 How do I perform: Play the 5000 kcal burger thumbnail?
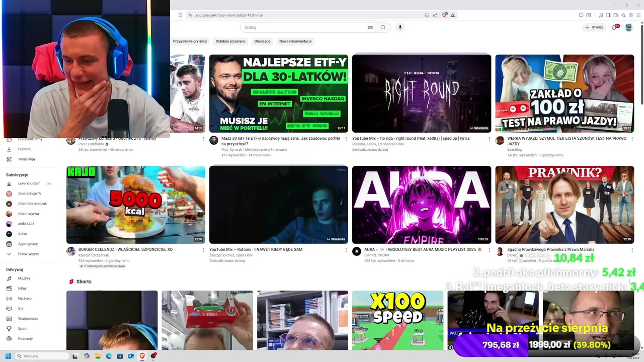pos(136,205)
